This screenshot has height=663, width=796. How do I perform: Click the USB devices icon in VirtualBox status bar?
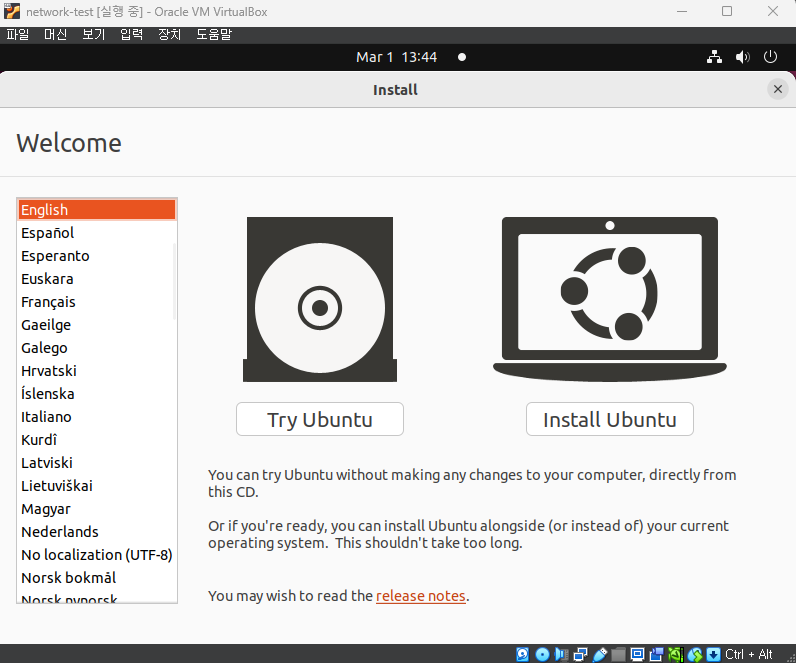point(600,654)
